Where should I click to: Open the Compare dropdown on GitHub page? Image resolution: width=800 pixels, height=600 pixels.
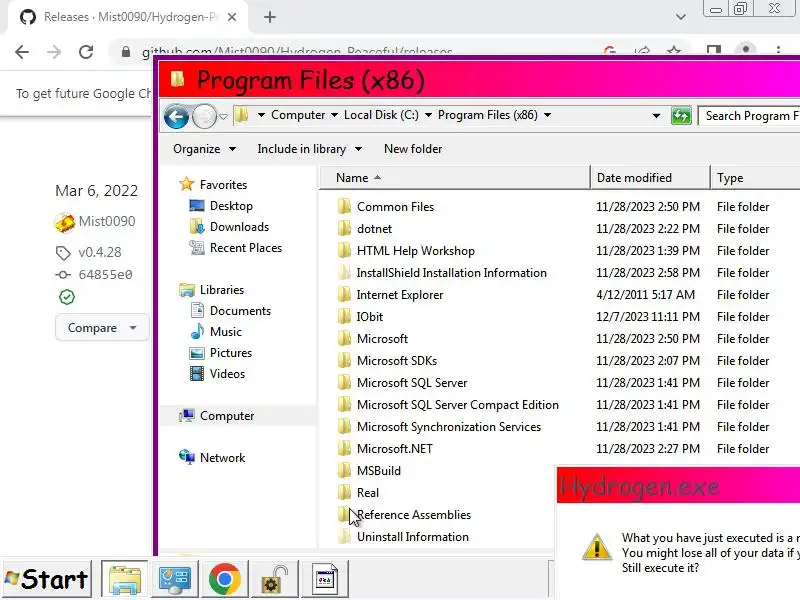pyautogui.click(x=102, y=328)
